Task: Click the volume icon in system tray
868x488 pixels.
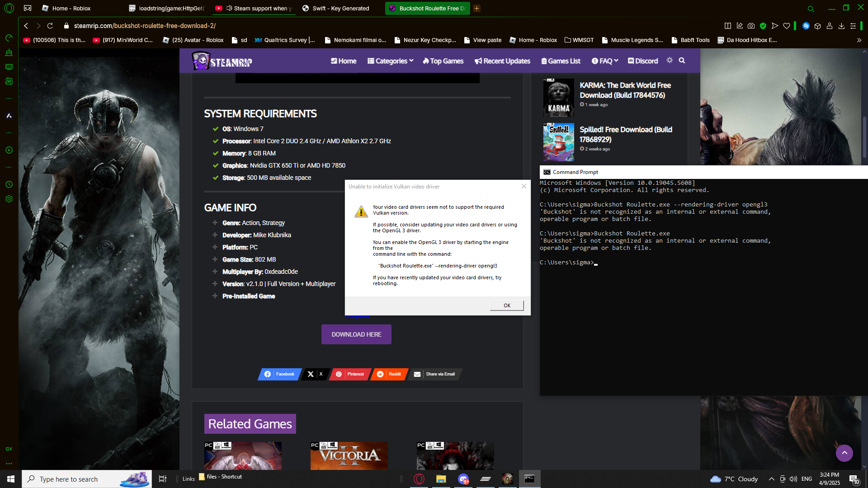Action: (x=793, y=479)
